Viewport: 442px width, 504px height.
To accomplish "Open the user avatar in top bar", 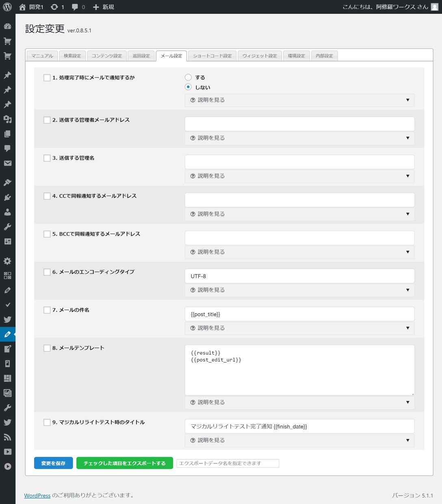I will tap(434, 7).
